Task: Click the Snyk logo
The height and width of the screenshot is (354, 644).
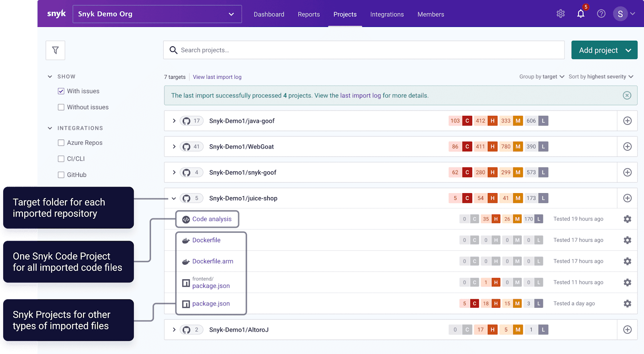Action: click(x=56, y=14)
